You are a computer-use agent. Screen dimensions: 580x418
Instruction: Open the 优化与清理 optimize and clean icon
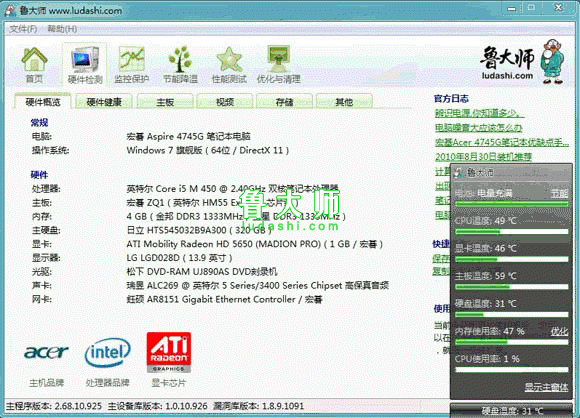279,65
